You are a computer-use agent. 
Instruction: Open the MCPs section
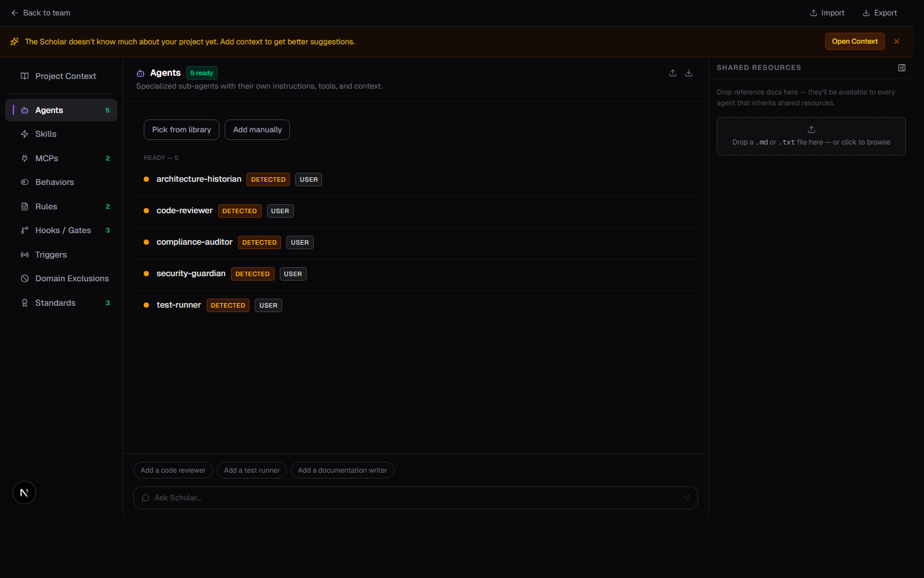(61, 159)
